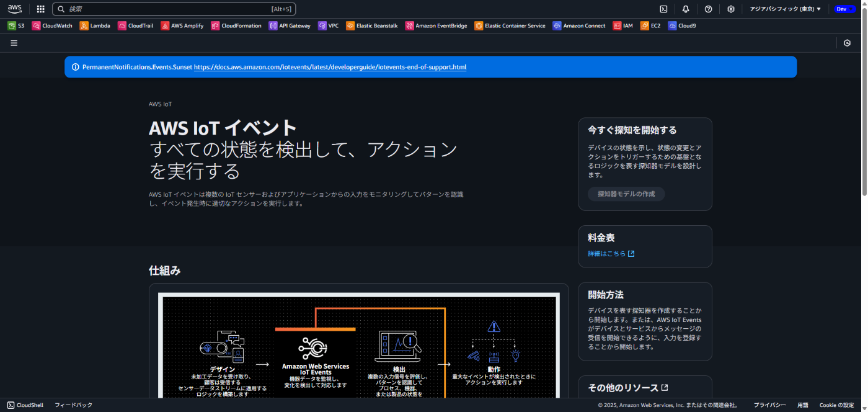
Task: Open Cloud9 favorite shortcut
Action: 682,26
